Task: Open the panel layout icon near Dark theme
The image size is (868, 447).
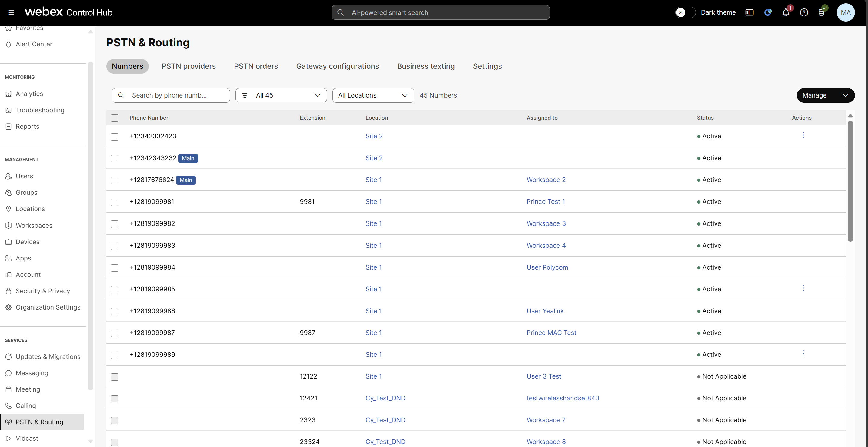Action: [x=749, y=12]
